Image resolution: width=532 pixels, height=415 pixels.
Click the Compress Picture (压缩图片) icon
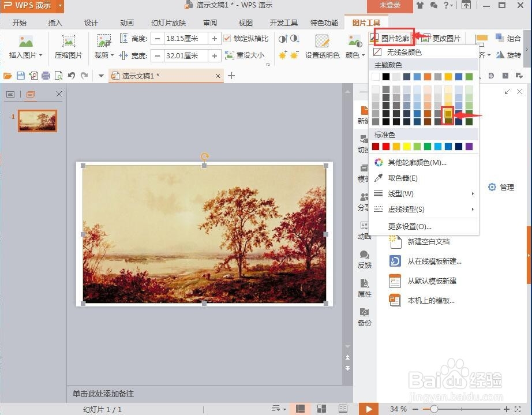(68, 42)
